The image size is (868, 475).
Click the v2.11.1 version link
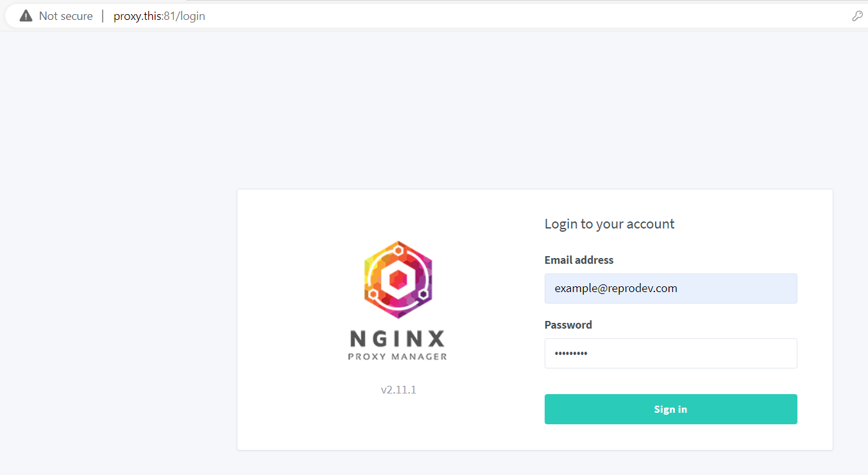398,389
